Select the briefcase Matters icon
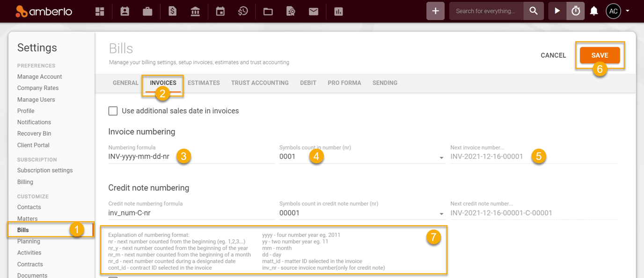Screen dimensions: 644x278 (x=147, y=11)
